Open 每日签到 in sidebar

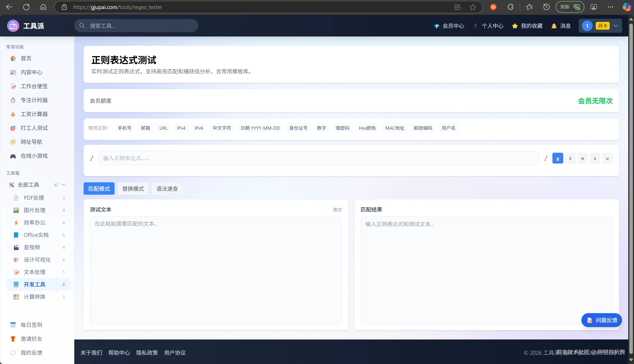pos(38,325)
